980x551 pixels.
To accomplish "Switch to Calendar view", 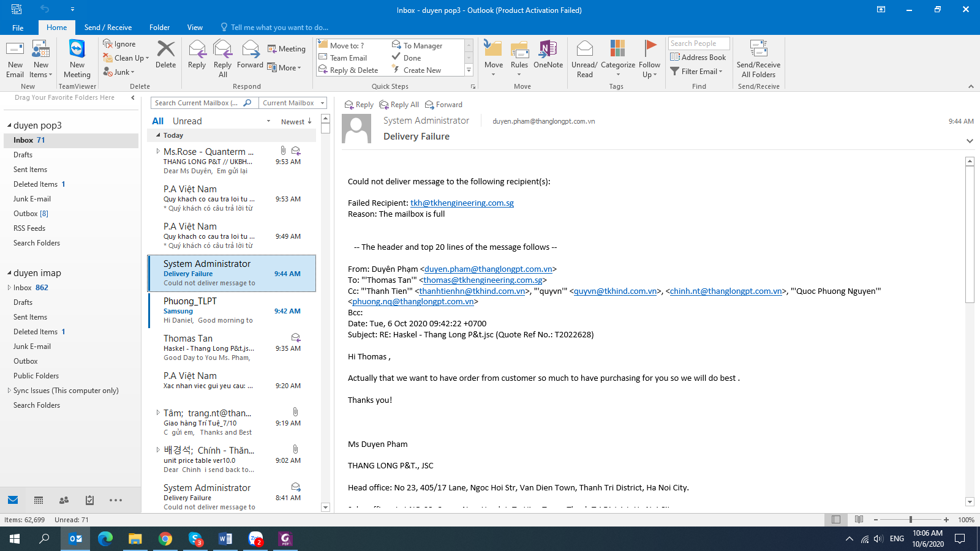I will tap(39, 500).
